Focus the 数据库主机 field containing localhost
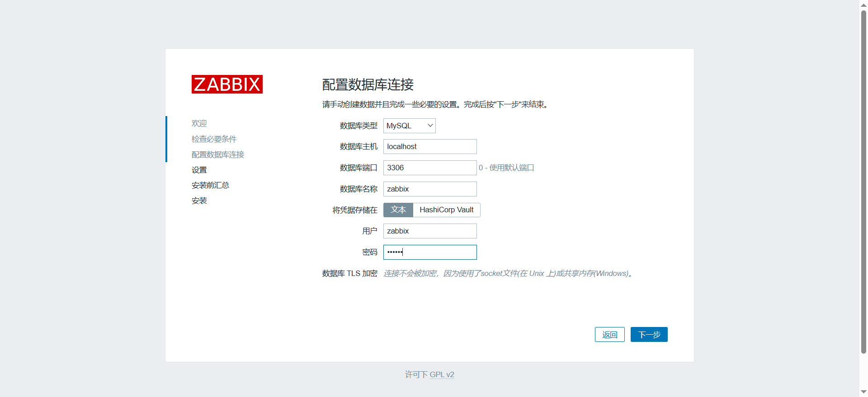The image size is (868, 397). [x=429, y=147]
